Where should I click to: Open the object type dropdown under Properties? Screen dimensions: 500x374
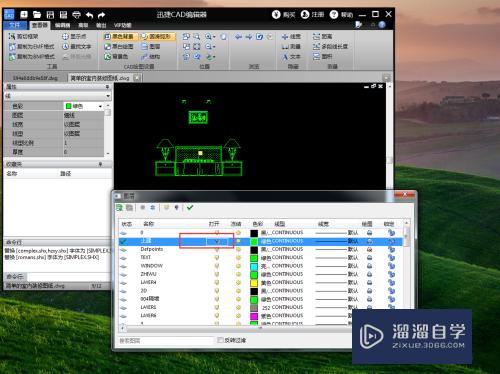(108, 96)
